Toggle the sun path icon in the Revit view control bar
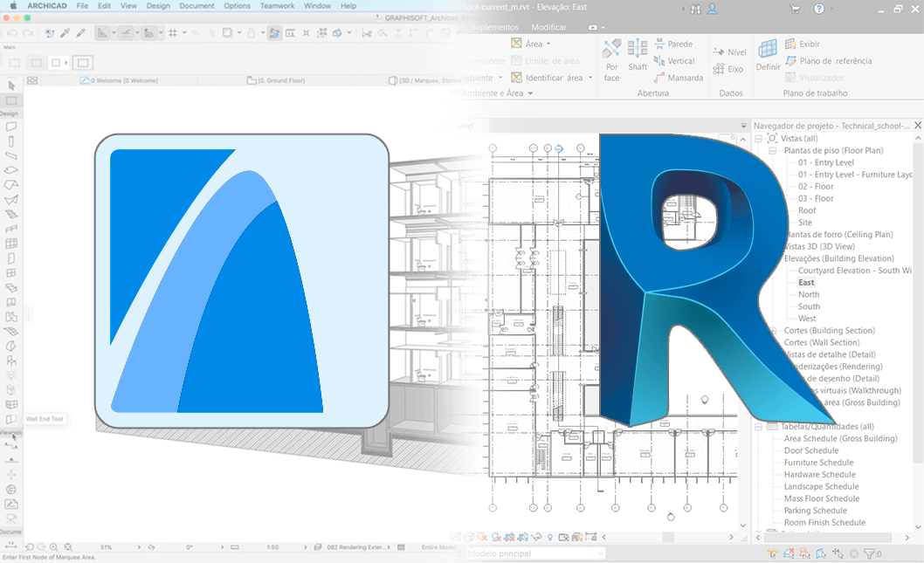The height and width of the screenshot is (563, 924). coord(482,537)
